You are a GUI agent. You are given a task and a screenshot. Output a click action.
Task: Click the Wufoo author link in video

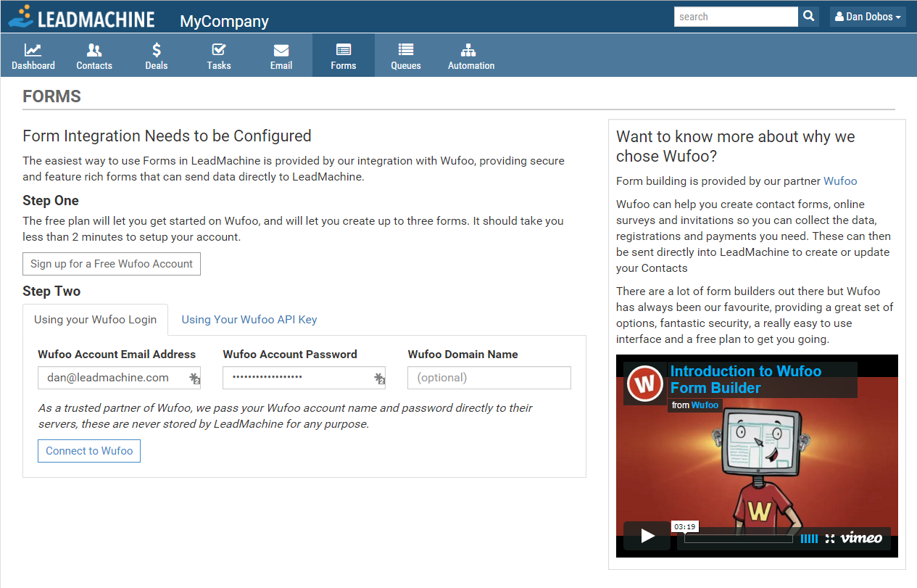[705, 405]
